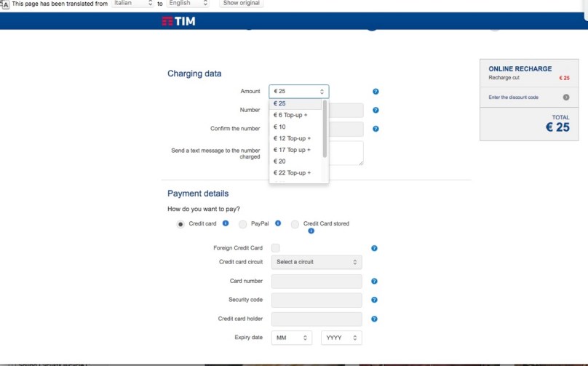Open help icon for Foreign Credit Card

tap(374, 248)
